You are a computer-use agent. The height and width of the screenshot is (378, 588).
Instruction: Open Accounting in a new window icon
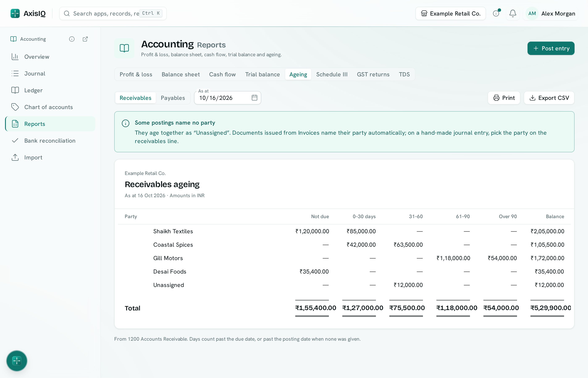pos(85,39)
